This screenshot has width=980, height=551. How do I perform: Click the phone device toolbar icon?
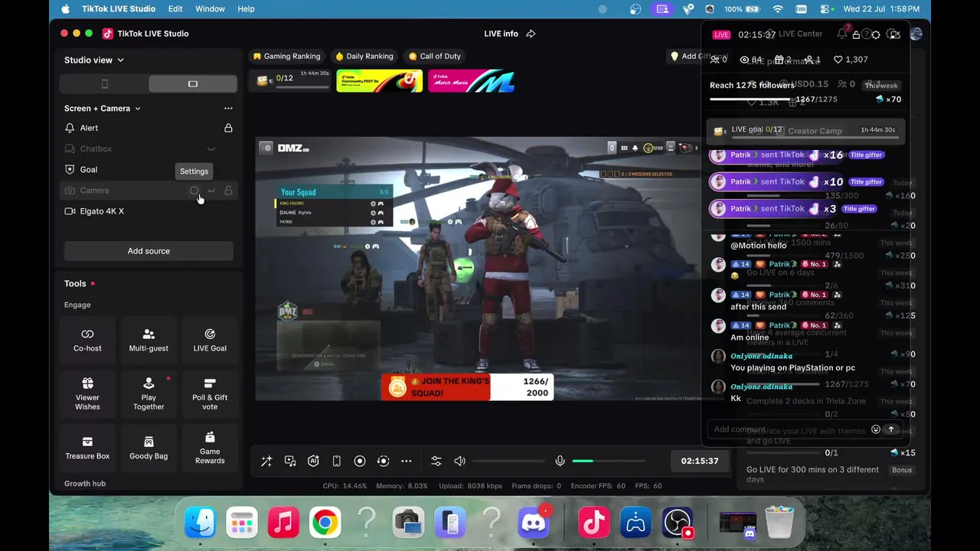(336, 461)
